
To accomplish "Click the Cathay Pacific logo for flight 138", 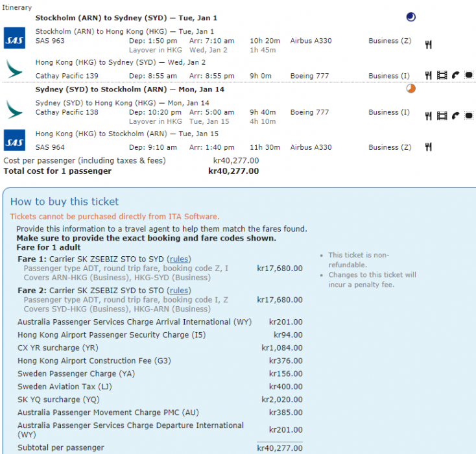I will tap(14, 109).
